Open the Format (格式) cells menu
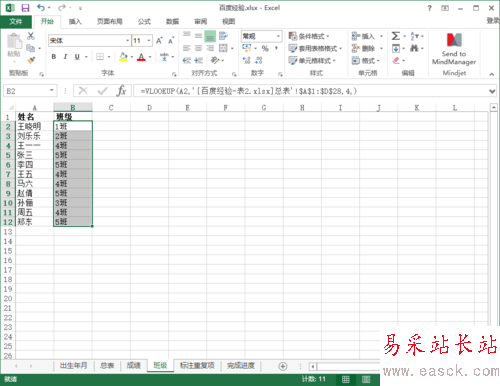 point(366,61)
